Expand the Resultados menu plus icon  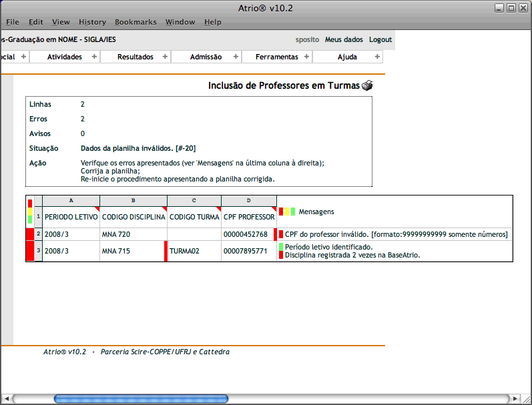[165, 57]
